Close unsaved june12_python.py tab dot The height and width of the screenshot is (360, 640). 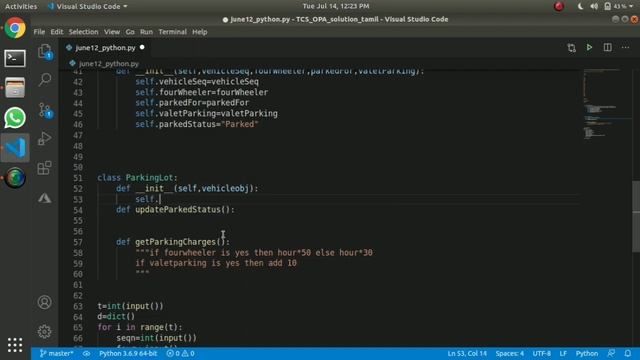[x=142, y=47]
